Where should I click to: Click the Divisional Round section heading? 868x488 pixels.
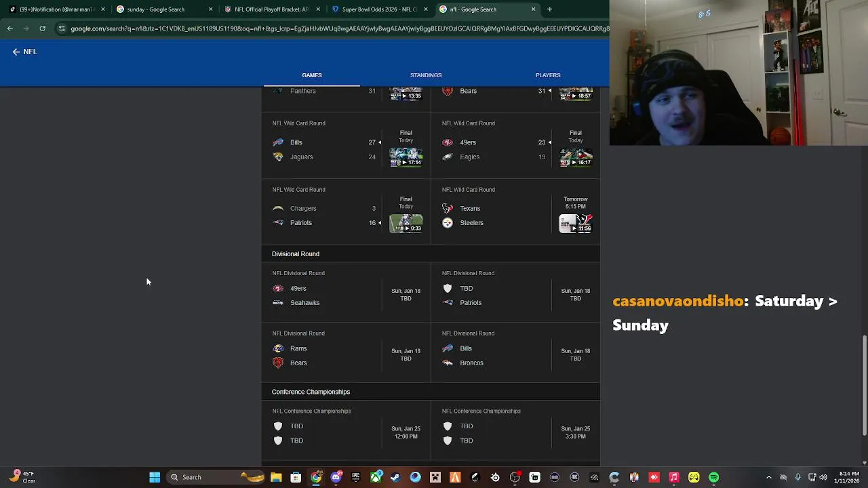(x=296, y=254)
